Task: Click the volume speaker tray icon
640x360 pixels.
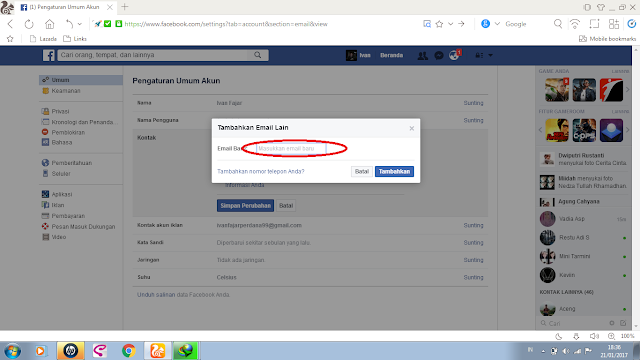Action: coord(566,351)
